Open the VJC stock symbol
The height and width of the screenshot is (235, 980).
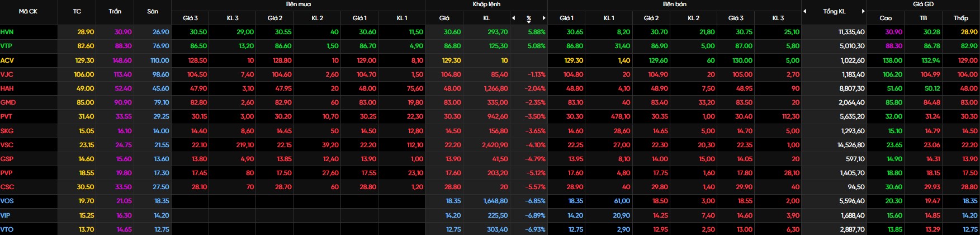[7, 74]
